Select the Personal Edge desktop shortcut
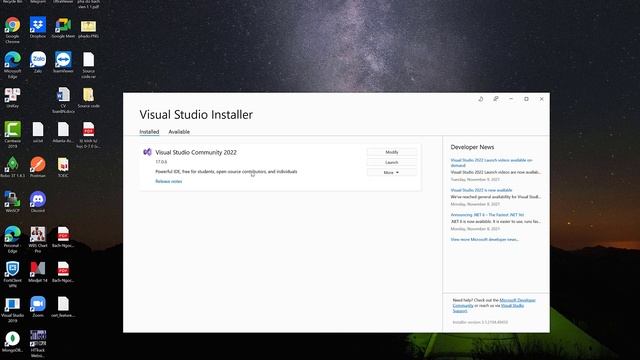 point(12,239)
